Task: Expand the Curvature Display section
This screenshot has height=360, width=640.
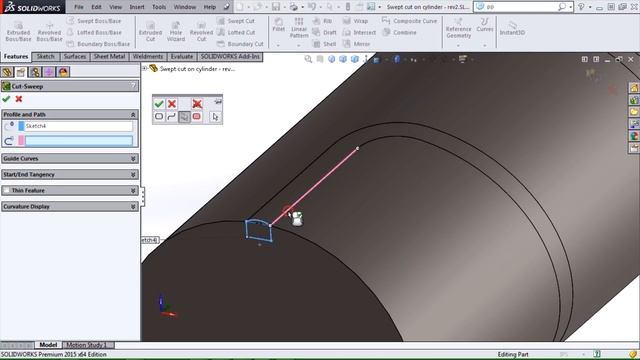Action: click(x=133, y=207)
